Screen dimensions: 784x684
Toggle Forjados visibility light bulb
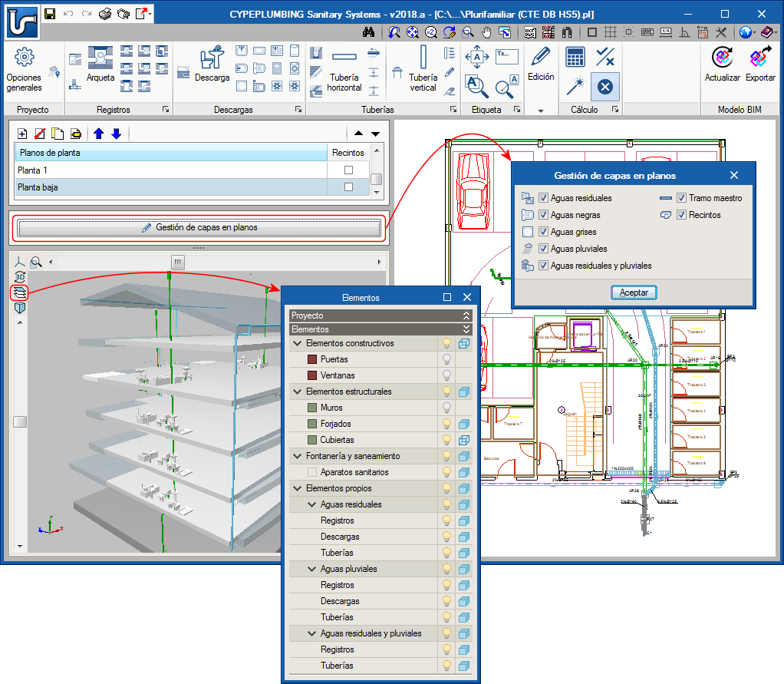click(x=446, y=424)
